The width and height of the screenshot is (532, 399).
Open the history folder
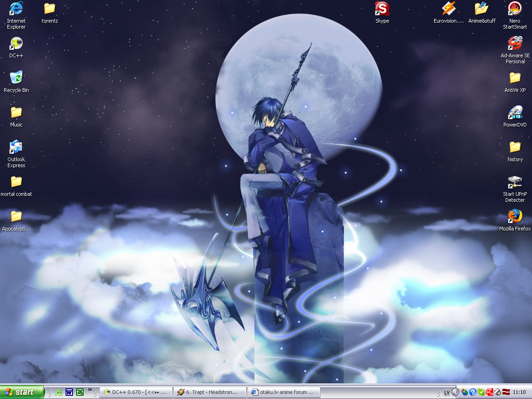(x=515, y=151)
